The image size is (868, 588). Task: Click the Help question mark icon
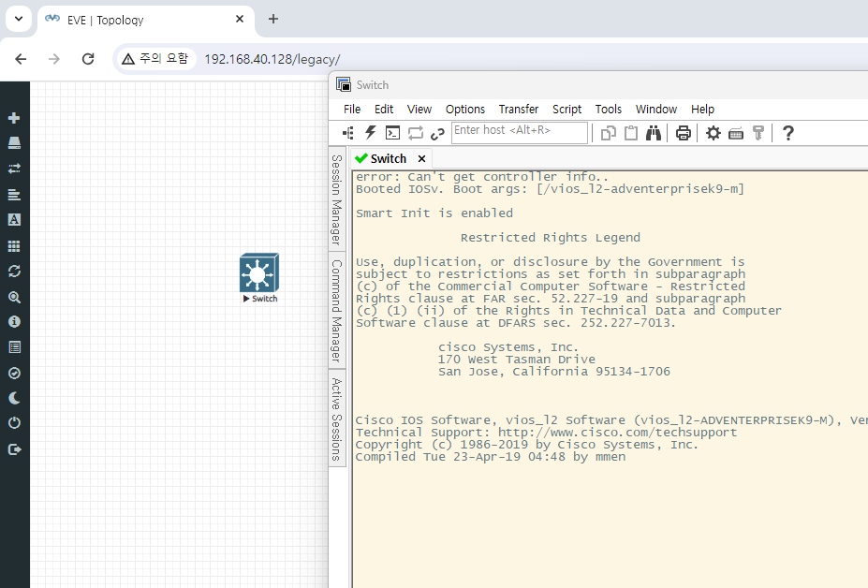tap(787, 133)
